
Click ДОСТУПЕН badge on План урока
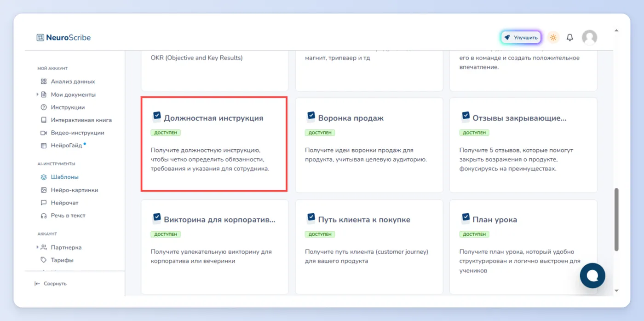474,234
